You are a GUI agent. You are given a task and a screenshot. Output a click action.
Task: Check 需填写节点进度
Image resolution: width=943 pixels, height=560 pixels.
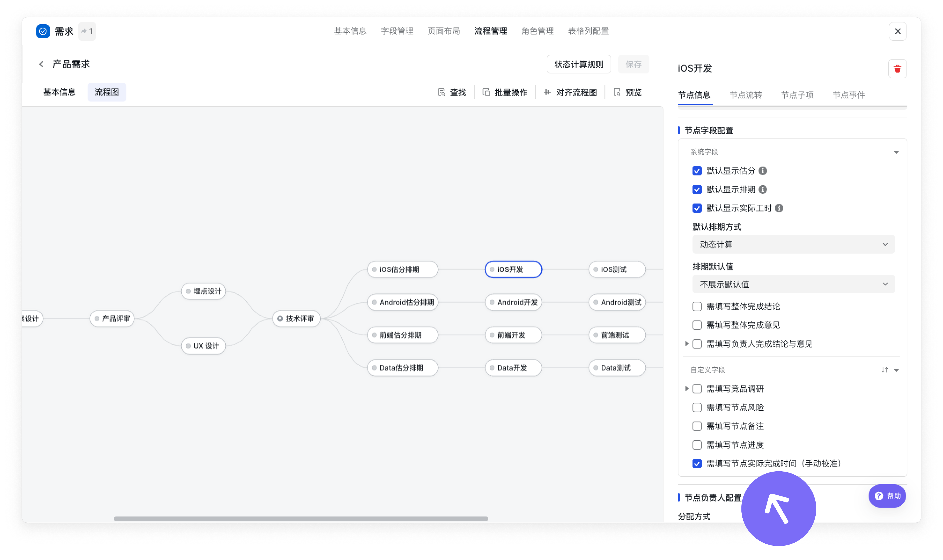coord(697,445)
